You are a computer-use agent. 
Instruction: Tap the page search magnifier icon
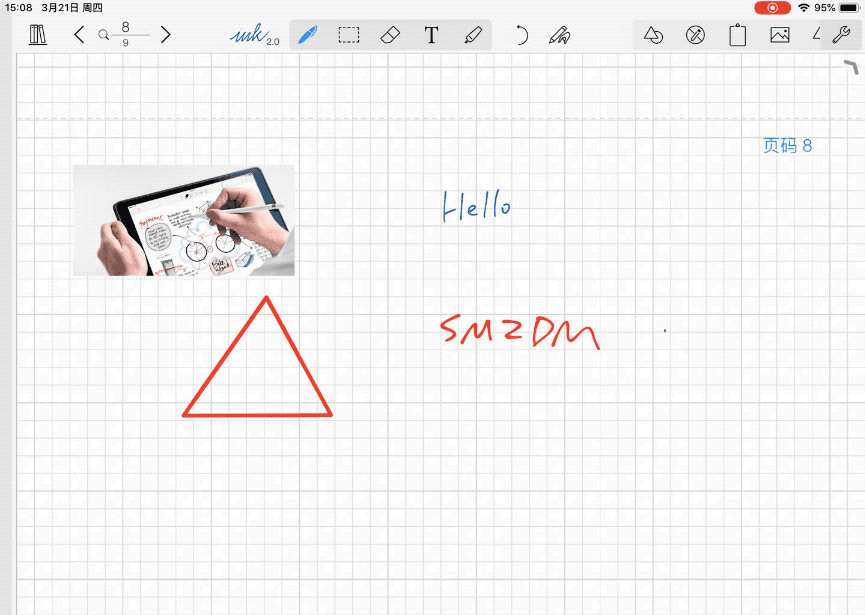click(x=103, y=35)
